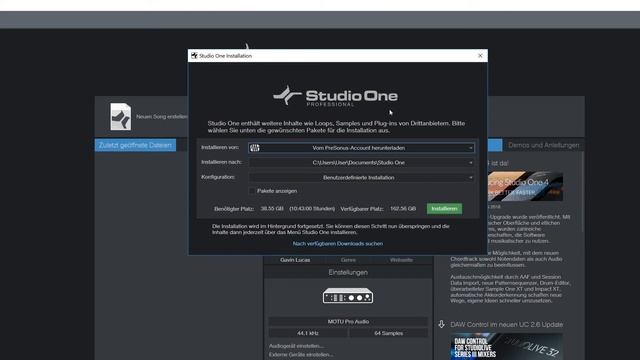Select the Demos und Anleitungen tab
640x360 pixels.
[543, 145]
